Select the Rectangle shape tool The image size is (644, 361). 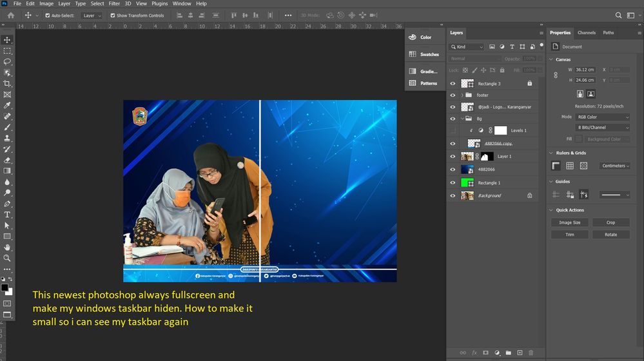click(7, 237)
